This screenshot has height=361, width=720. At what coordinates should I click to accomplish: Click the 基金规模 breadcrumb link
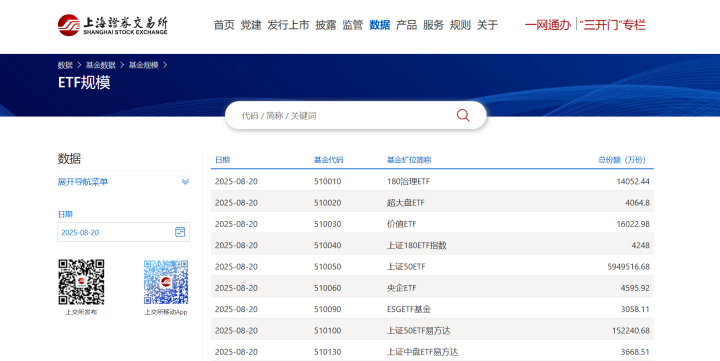(143, 65)
